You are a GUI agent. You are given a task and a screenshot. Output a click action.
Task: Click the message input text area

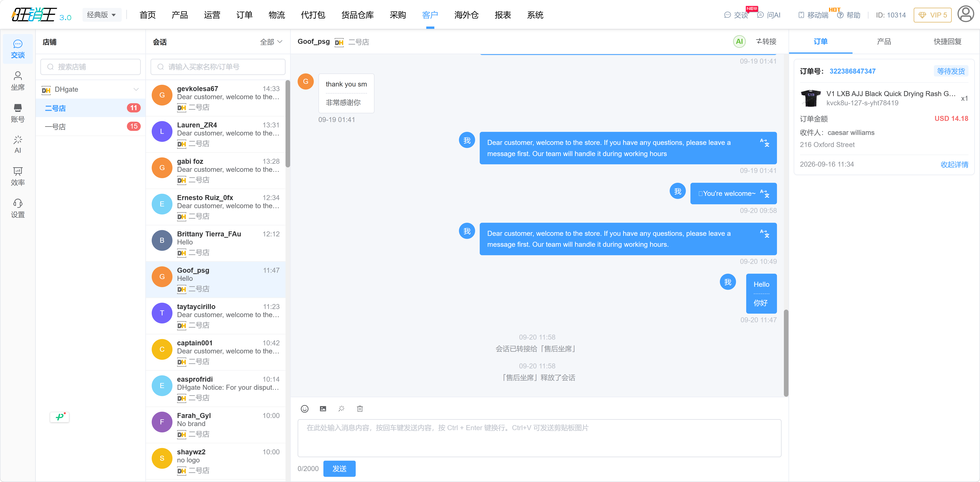[x=539, y=438]
